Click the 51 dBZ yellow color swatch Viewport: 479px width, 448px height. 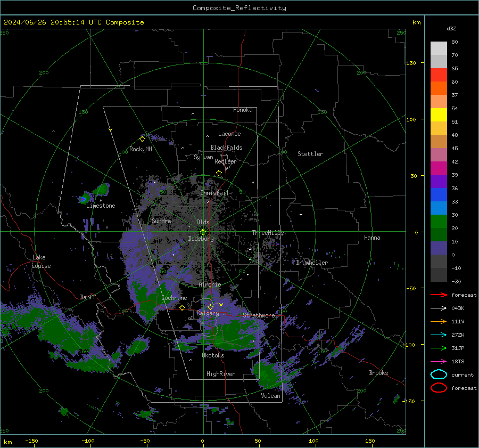tap(439, 115)
